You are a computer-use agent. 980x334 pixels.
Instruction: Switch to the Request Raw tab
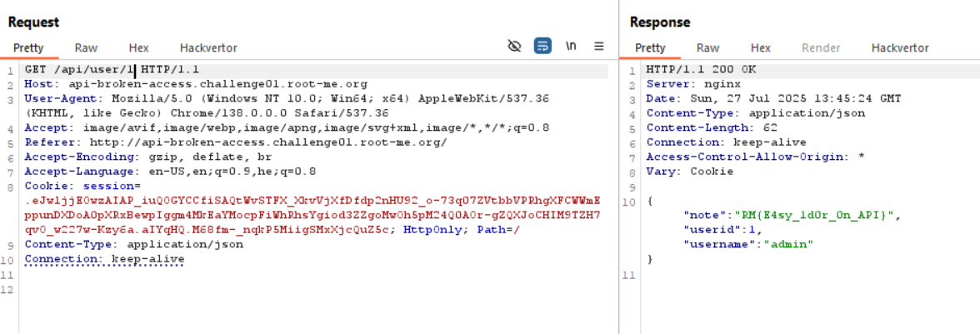(x=86, y=48)
